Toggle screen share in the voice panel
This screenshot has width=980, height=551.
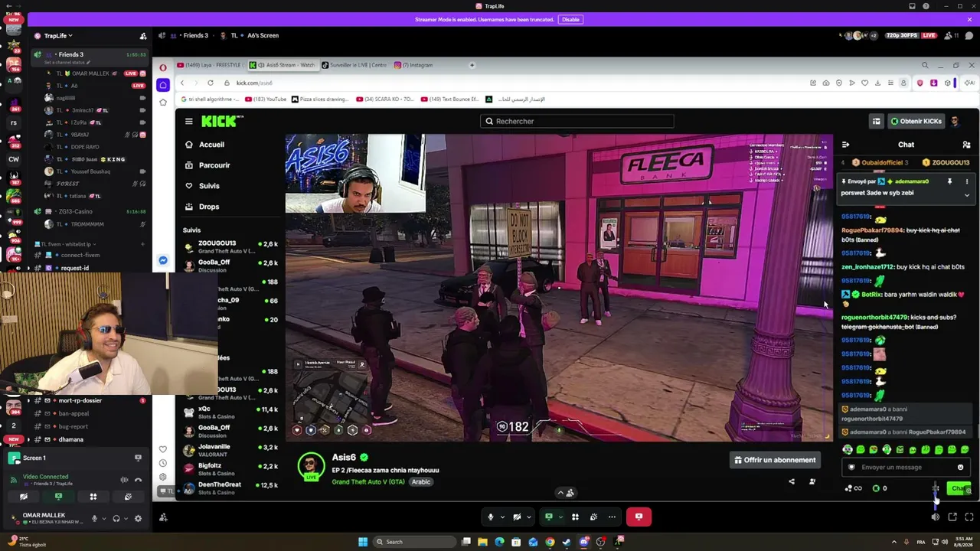click(x=58, y=497)
